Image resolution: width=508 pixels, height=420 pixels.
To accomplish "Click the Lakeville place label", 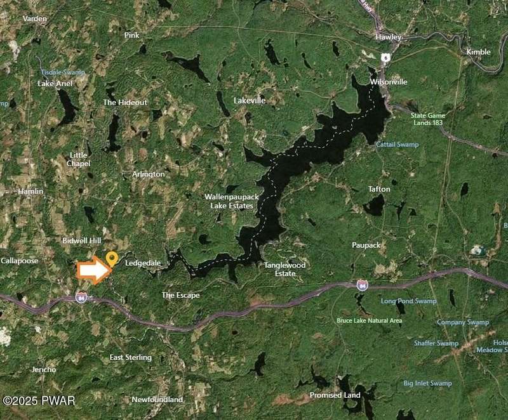I will click(x=250, y=101).
